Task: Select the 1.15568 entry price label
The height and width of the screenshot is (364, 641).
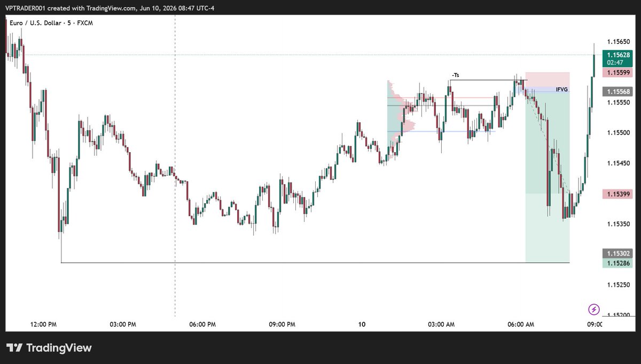Action: pos(617,92)
